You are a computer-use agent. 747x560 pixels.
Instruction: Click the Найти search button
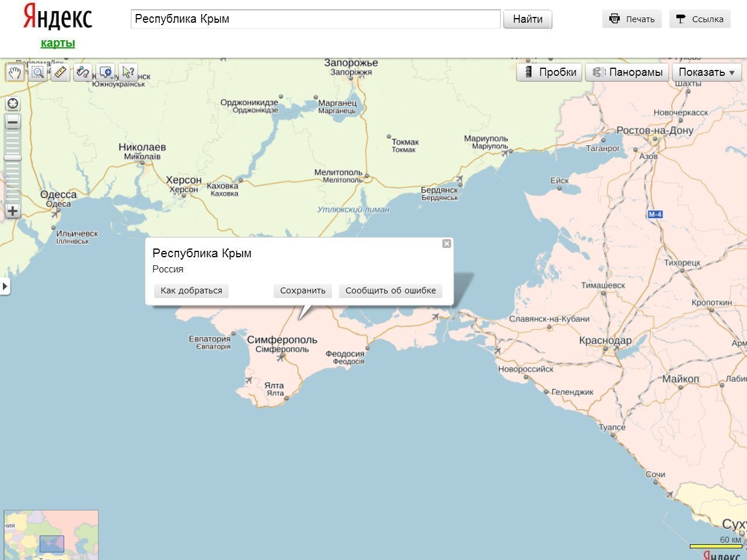(528, 19)
